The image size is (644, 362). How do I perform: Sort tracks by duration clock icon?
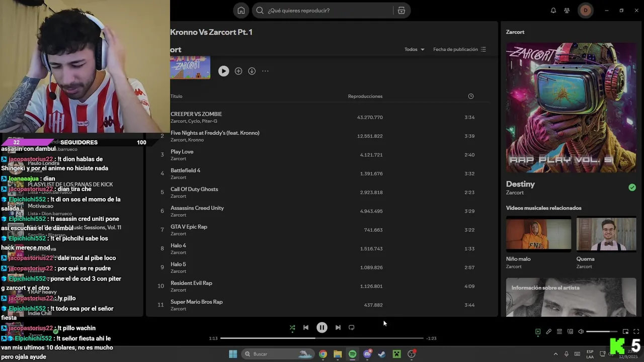coord(471,97)
